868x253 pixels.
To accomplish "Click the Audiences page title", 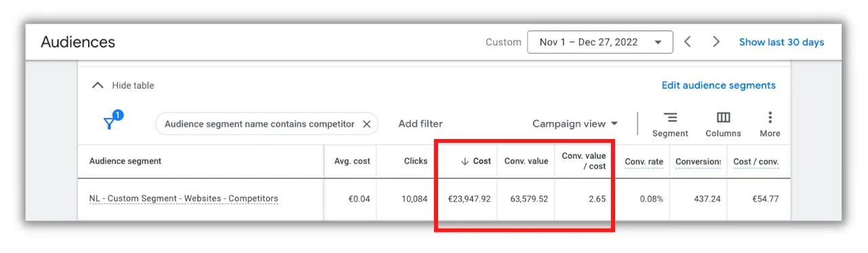I will [x=78, y=42].
